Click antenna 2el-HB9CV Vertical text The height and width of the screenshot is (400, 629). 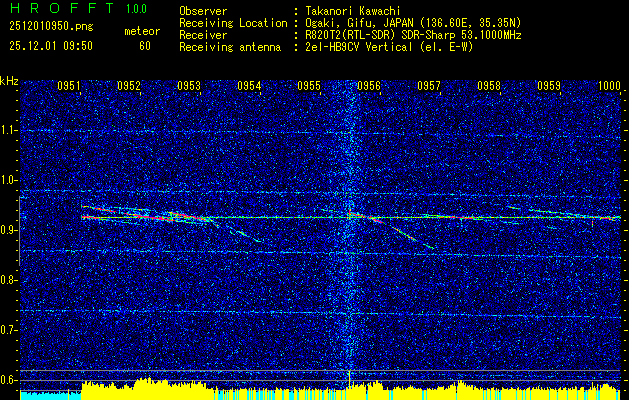pos(389,47)
